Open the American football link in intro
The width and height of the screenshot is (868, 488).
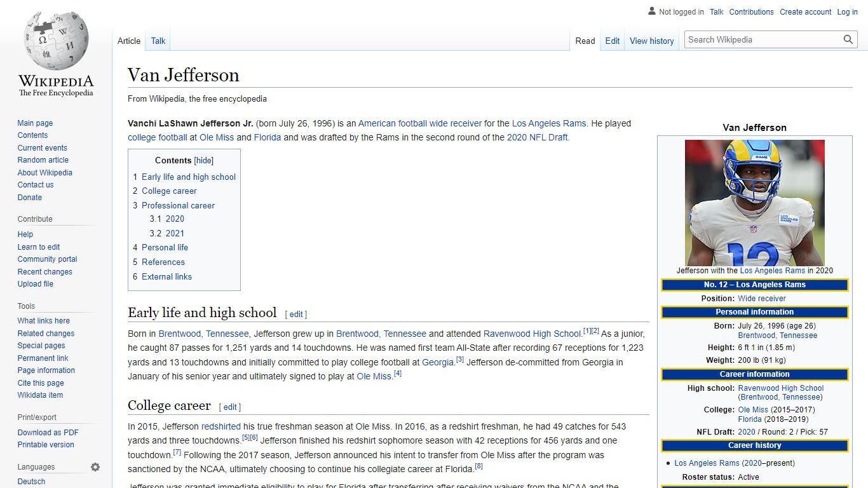(x=393, y=124)
